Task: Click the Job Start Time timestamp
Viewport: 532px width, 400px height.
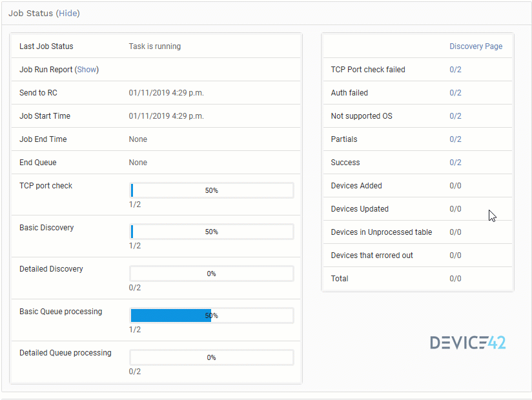Action: click(166, 116)
